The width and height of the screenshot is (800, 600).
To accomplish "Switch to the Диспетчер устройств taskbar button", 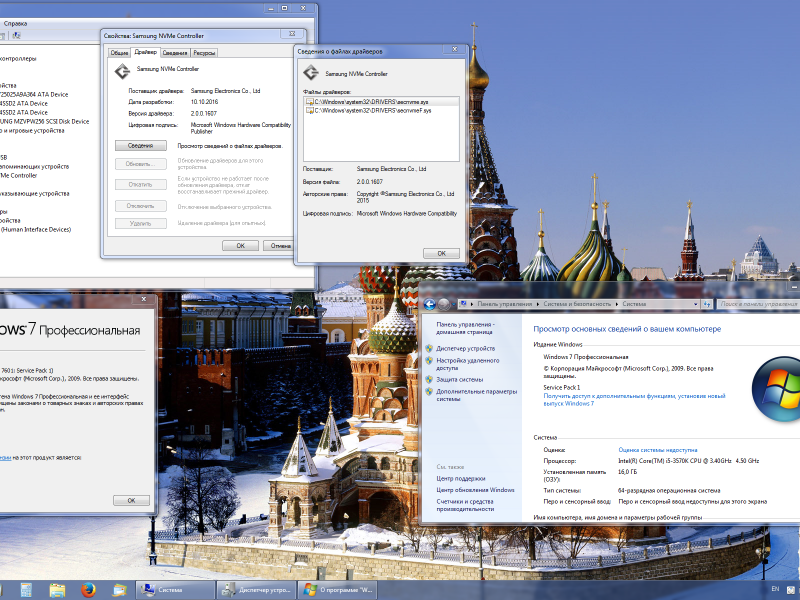I will 256,590.
